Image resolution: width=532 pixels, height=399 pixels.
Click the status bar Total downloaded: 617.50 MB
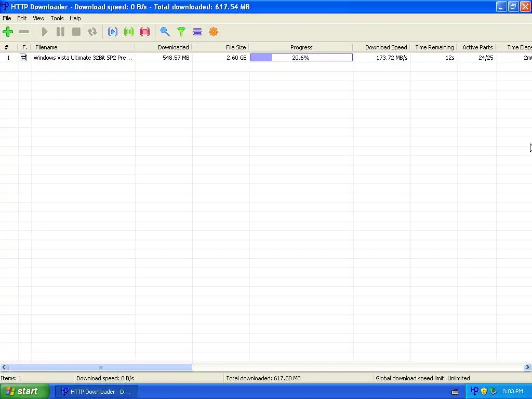263,378
